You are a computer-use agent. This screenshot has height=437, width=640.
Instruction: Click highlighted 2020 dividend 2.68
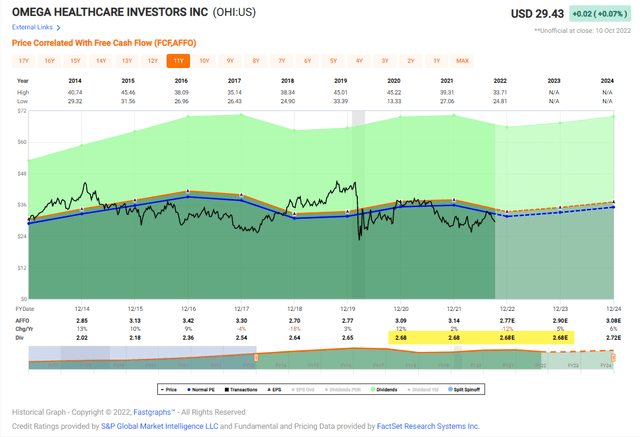point(401,338)
